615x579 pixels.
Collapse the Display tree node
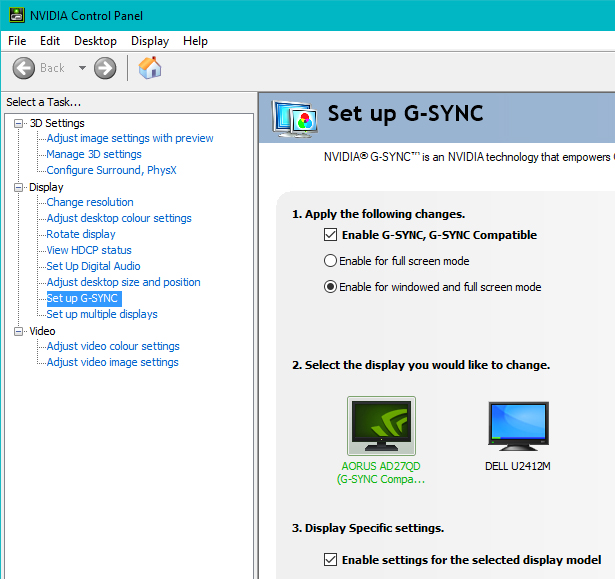point(18,188)
